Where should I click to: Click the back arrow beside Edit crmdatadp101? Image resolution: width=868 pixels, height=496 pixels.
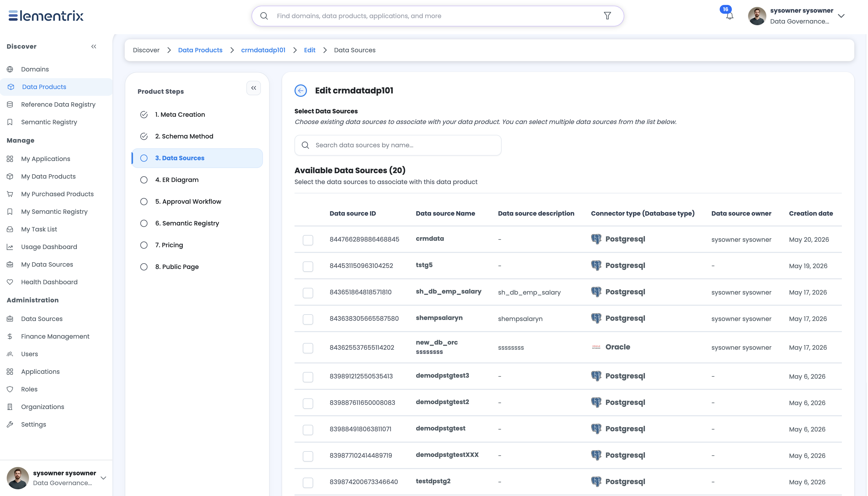(x=300, y=91)
